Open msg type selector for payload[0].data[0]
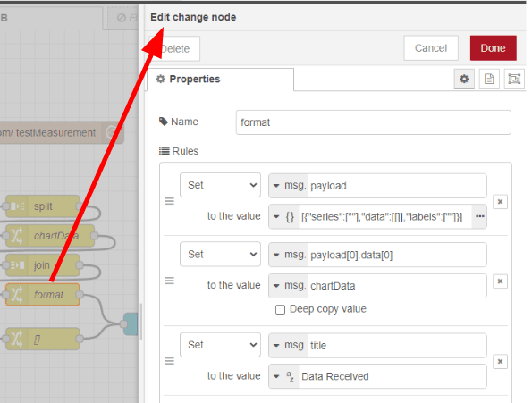The width and height of the screenshot is (532, 403). (289, 255)
